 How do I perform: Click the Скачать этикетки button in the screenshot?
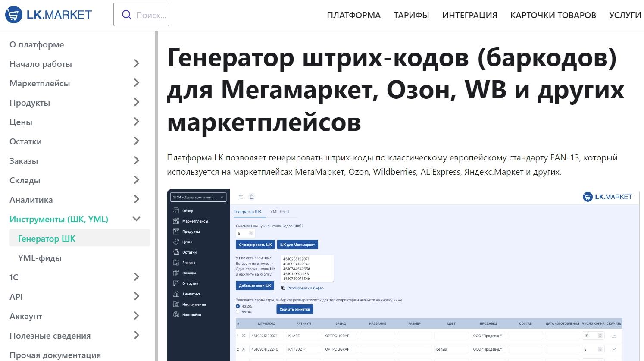tap(295, 309)
